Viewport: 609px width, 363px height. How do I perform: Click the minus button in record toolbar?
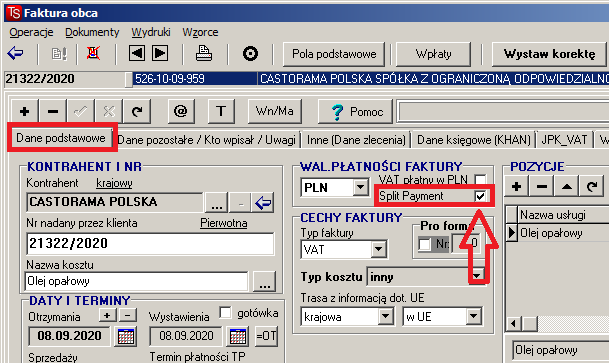pos(53,111)
